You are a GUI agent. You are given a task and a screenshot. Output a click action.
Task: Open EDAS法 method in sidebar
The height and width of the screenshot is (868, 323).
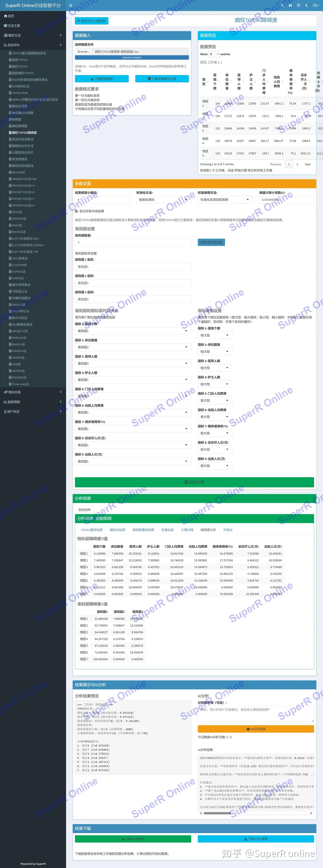coord(15,212)
